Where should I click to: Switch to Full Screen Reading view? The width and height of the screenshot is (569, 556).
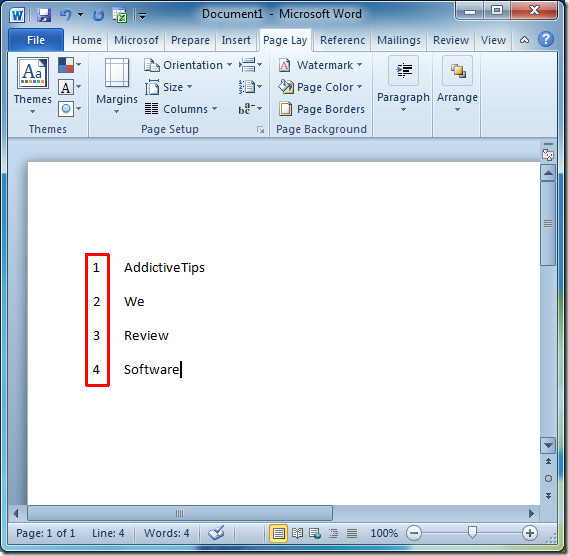pyautogui.click(x=298, y=533)
